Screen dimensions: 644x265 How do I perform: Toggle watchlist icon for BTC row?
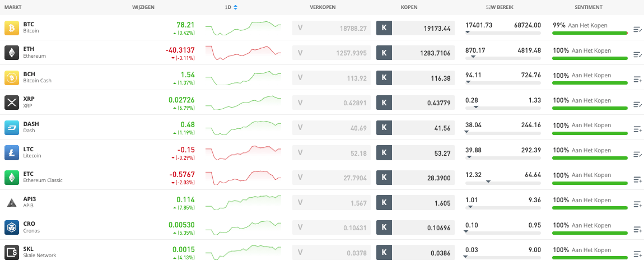[637, 29]
